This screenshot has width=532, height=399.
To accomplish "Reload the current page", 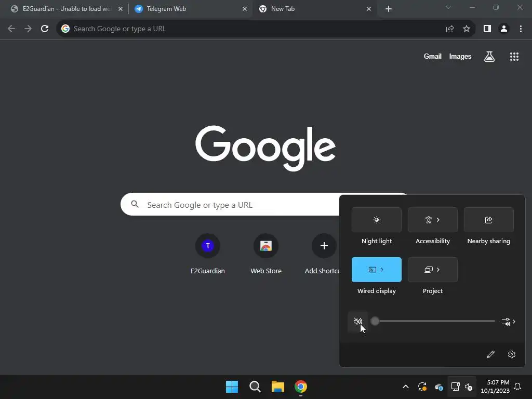I will 45,29.
